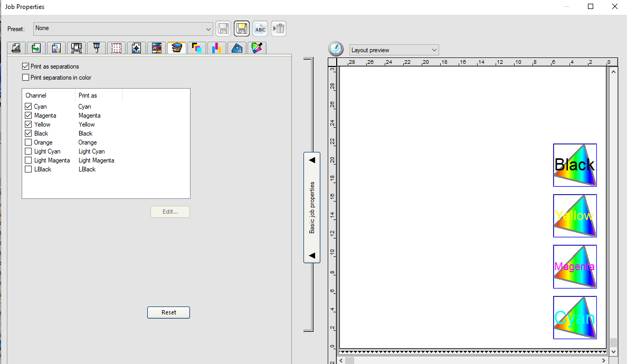Viewport: 627px width, 364px height.
Task: Check the Light Cyan channel checkbox
Action: tap(28, 151)
